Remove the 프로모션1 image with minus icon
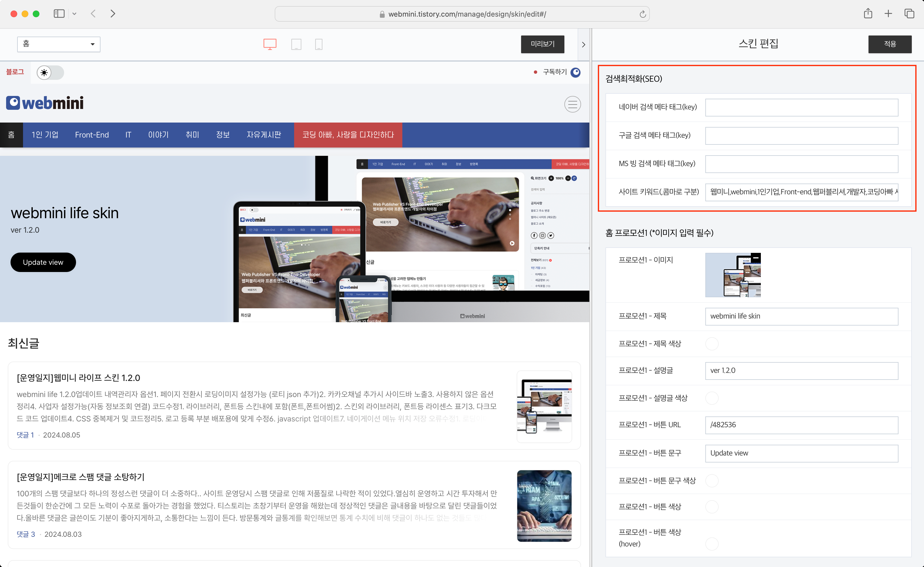This screenshot has width=924, height=567. pyautogui.click(x=756, y=258)
